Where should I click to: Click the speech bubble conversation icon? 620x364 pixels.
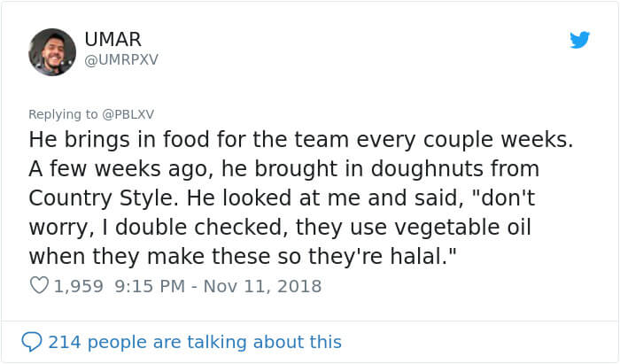(31, 341)
